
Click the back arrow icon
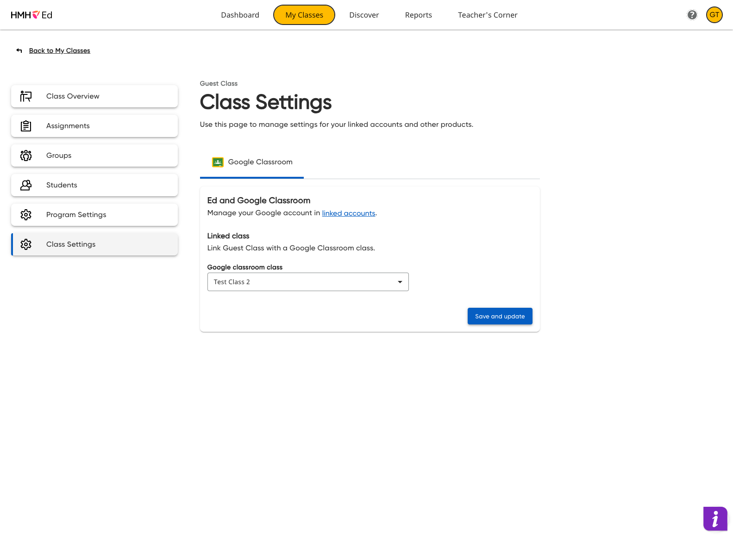(x=19, y=50)
